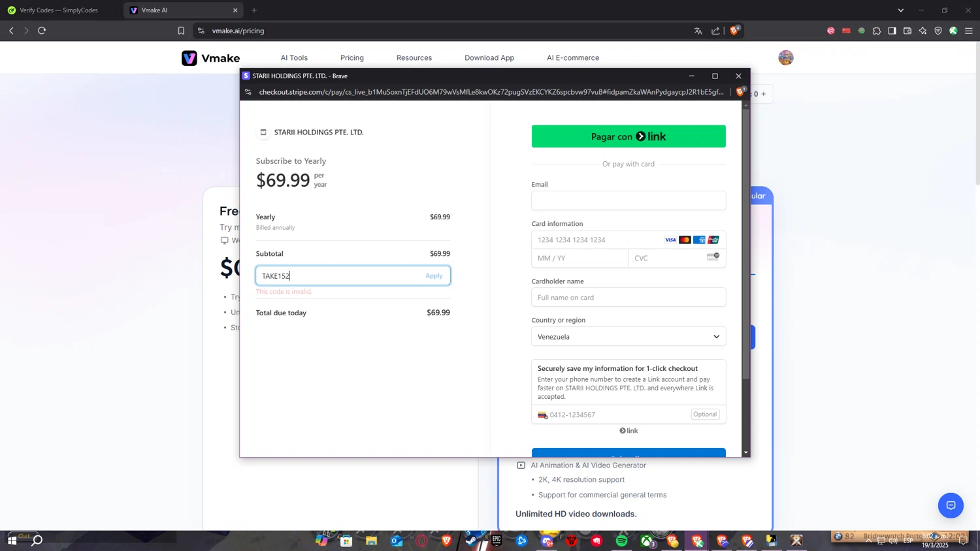Viewport: 980px width, 551px height.
Task: Reload the Vmake pricing page
Action: click(42, 31)
